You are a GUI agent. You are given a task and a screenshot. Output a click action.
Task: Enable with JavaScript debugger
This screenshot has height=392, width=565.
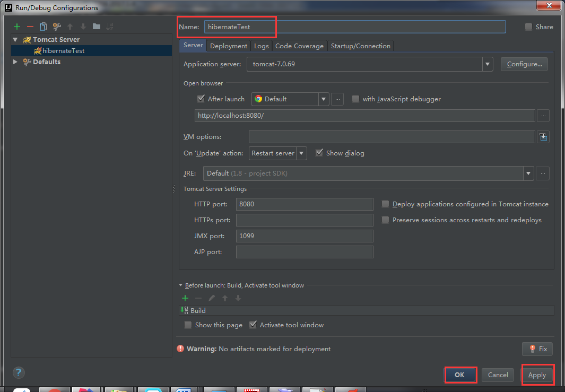click(355, 99)
